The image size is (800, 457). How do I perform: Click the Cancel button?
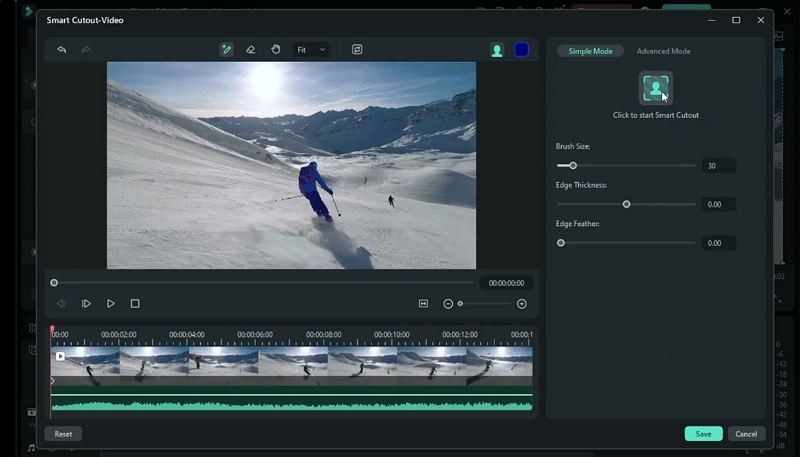coord(746,434)
